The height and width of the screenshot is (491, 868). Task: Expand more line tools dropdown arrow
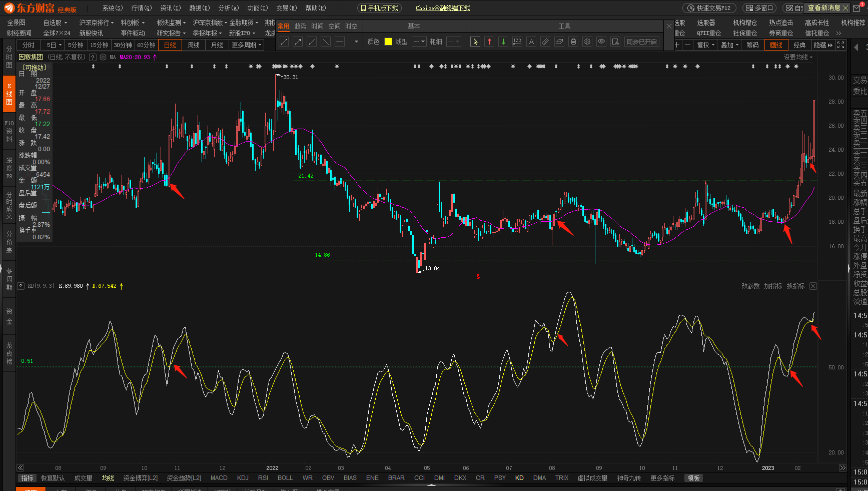coord(356,42)
